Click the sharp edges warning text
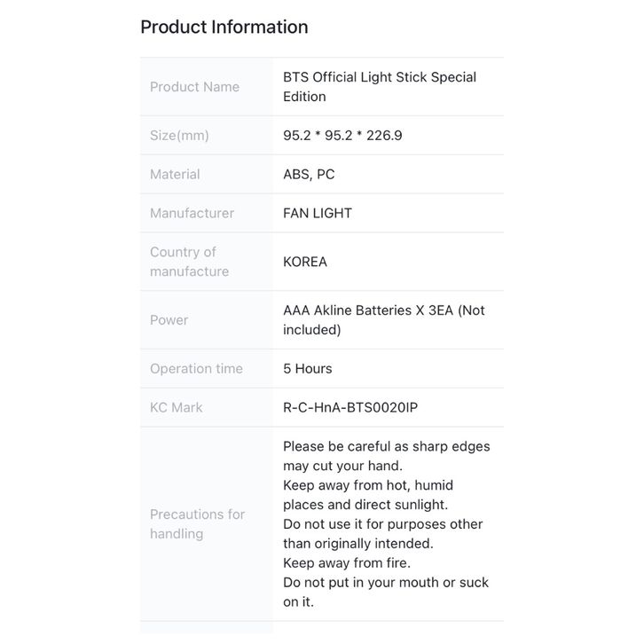Image resolution: width=644 pixels, height=644 pixels. [386, 456]
